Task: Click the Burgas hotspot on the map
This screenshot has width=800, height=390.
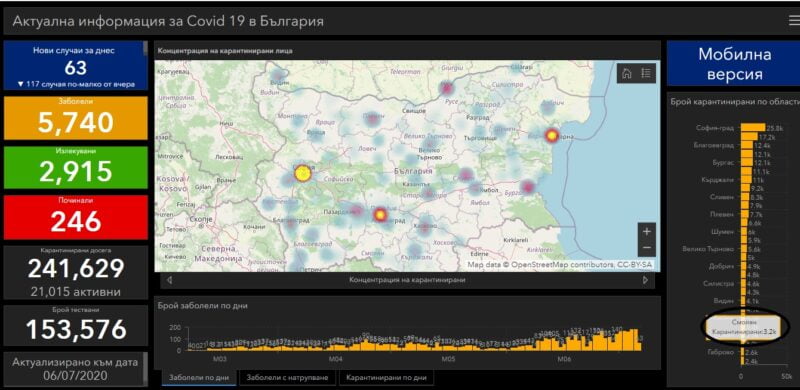Action: pos(528,187)
